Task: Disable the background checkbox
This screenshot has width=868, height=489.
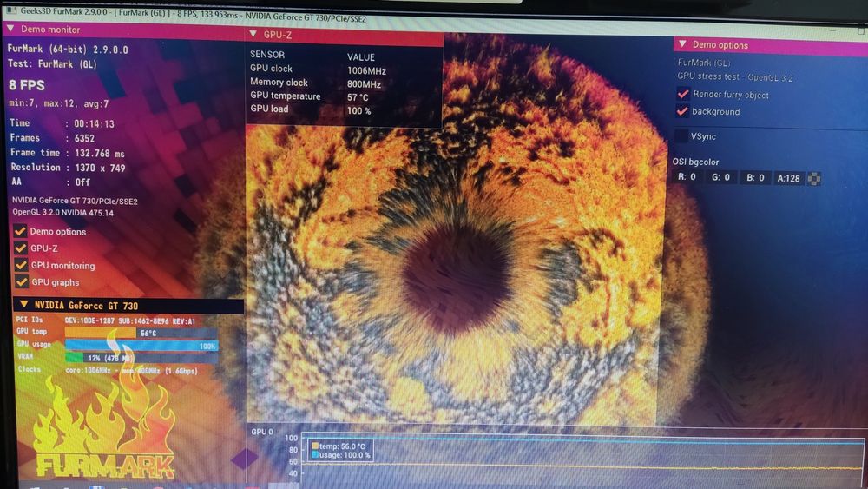Action: [x=682, y=111]
